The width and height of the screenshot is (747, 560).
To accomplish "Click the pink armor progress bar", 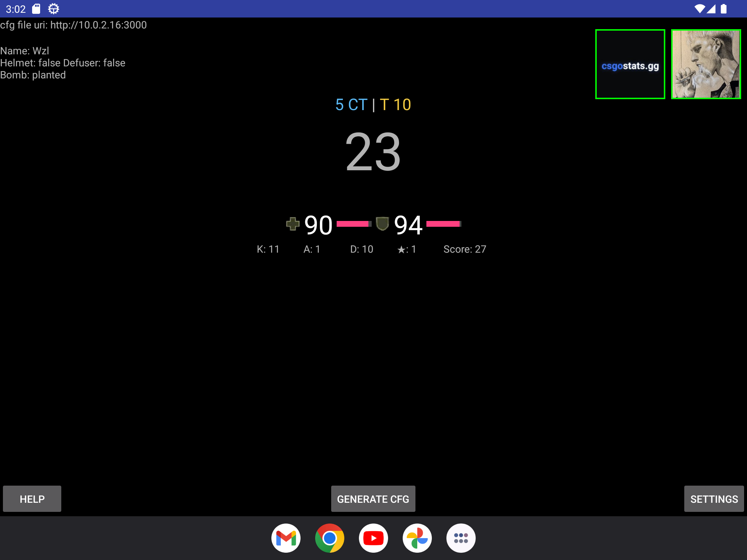I will click(x=444, y=224).
